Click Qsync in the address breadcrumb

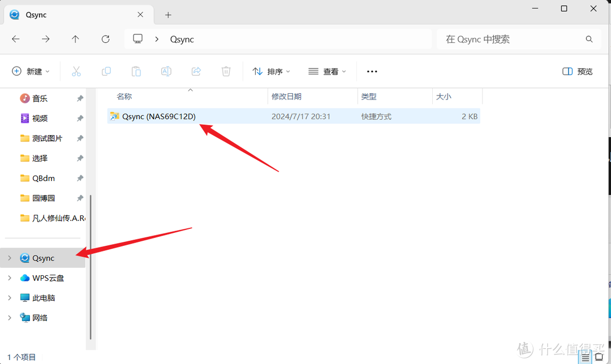182,40
